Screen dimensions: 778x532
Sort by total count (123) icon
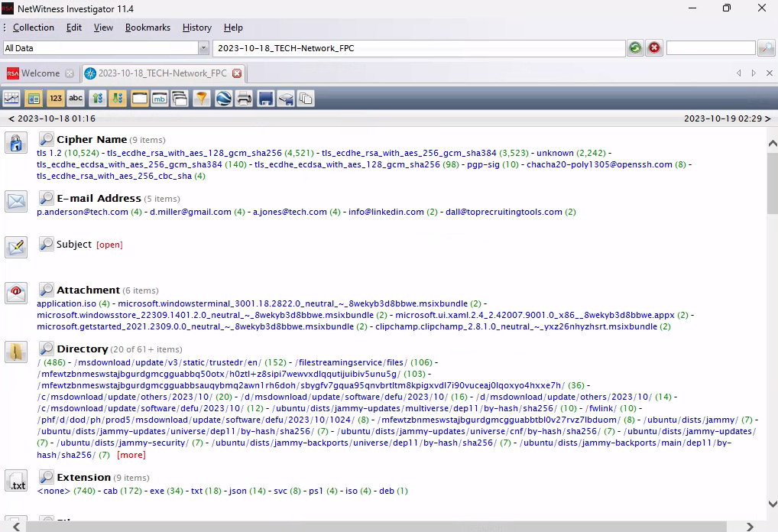[56, 99]
